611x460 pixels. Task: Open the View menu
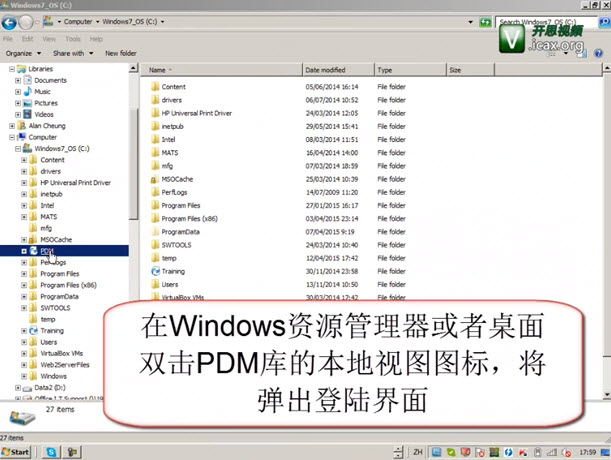point(49,39)
